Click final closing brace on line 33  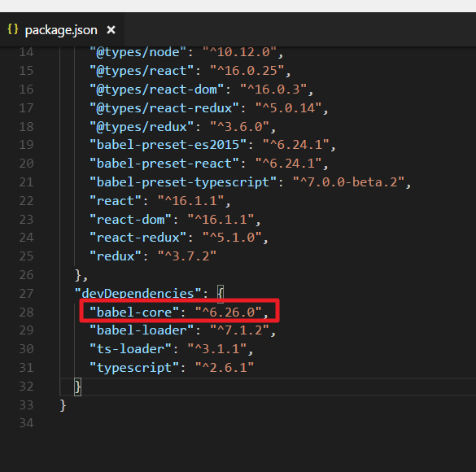pyautogui.click(x=63, y=405)
